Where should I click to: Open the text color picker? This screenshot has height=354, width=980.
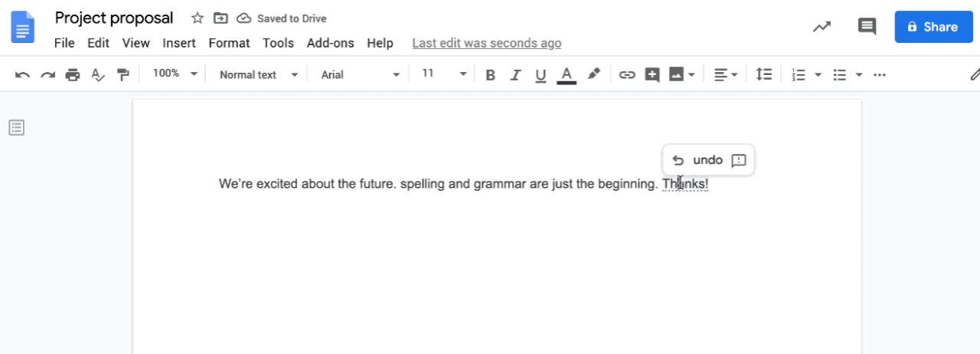coord(567,74)
